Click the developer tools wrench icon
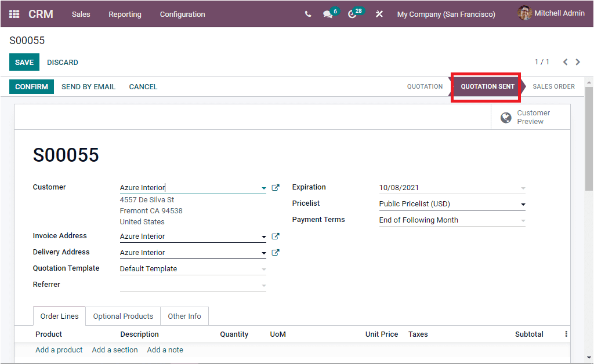The image size is (594, 364). (x=379, y=13)
